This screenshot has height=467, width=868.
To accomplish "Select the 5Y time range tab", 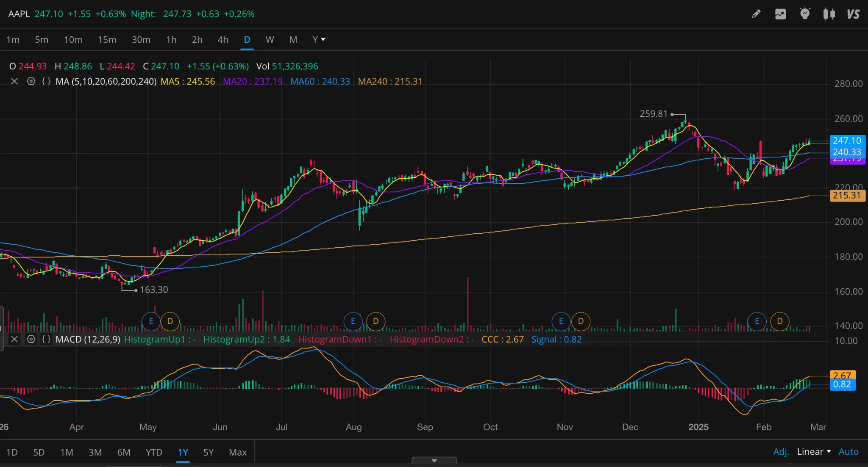I will [208, 452].
